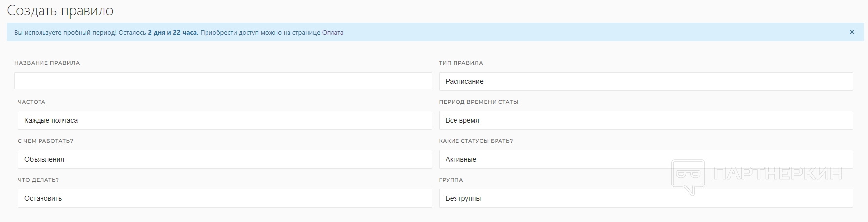Dismiss the trial period notification banner

tap(852, 32)
